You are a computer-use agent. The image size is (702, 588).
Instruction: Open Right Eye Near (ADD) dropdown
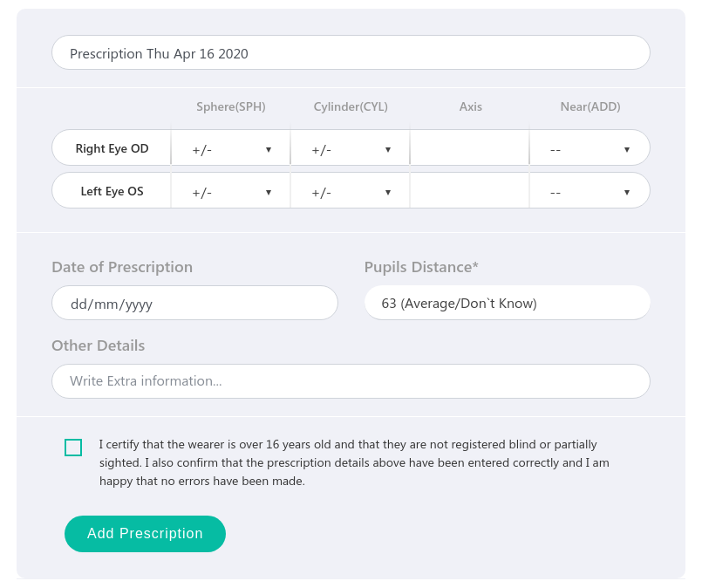point(590,147)
